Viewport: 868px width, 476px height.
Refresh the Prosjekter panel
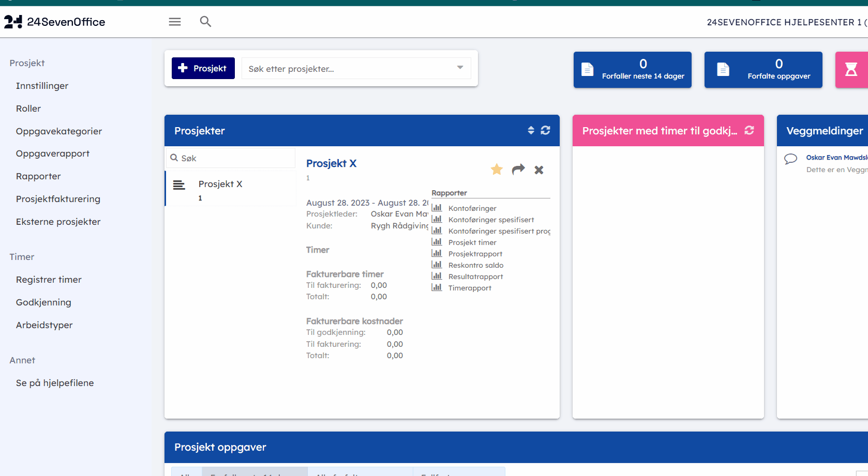pos(545,130)
